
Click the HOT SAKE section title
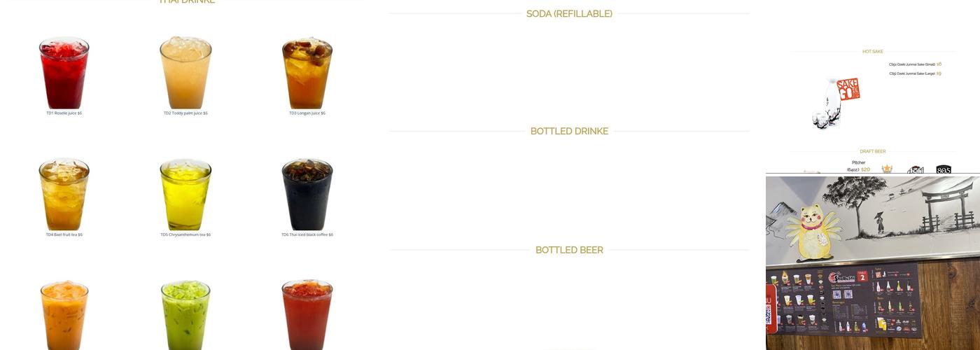pos(872,51)
